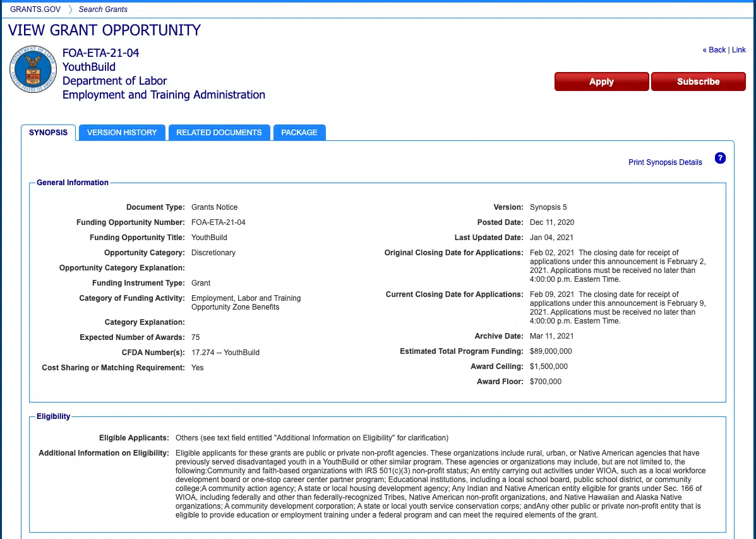Screen dimensions: 756x539
Task: Switch to the Version History tab
Action: pos(122,133)
